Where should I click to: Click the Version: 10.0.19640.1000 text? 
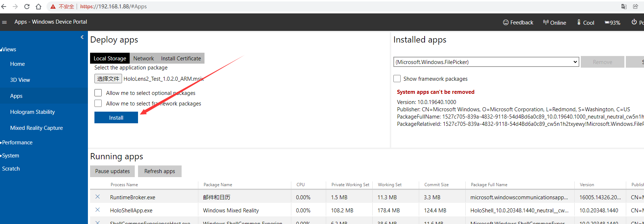point(426,102)
